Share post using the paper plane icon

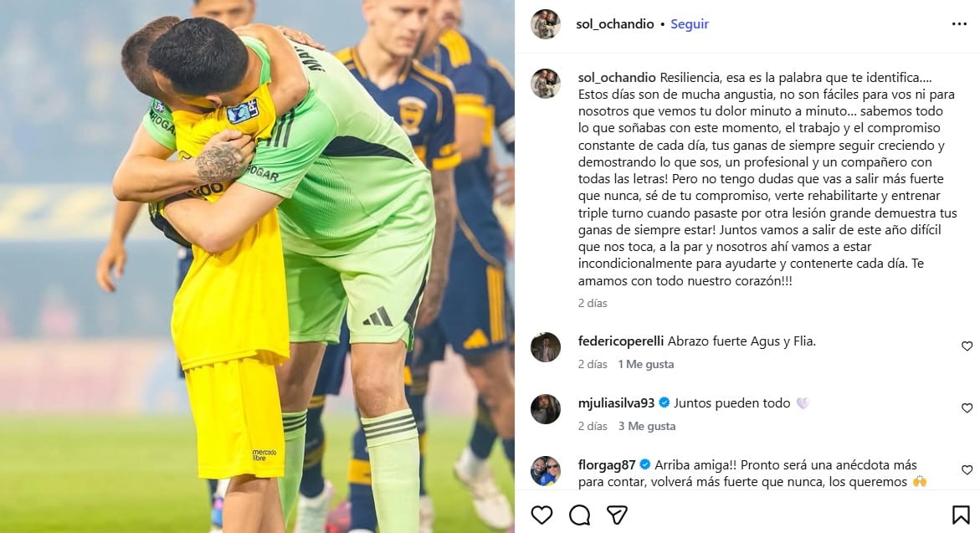(x=617, y=515)
